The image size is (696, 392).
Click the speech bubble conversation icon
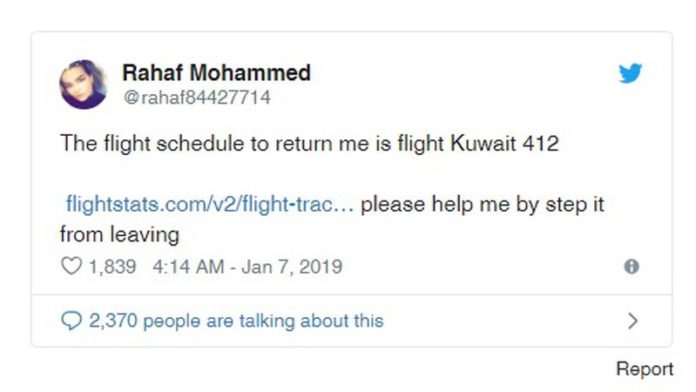71,321
